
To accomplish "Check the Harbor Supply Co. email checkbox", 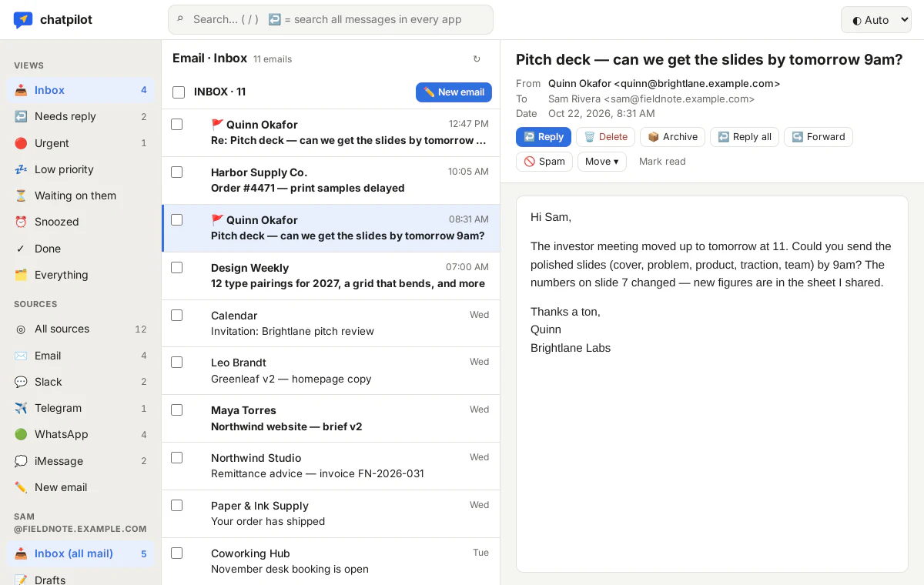I will [176, 172].
